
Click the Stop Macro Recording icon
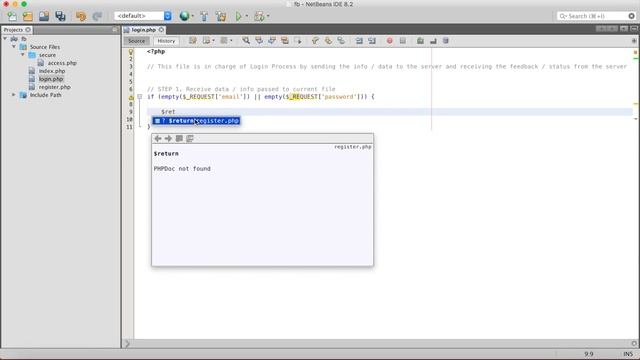click(402, 40)
